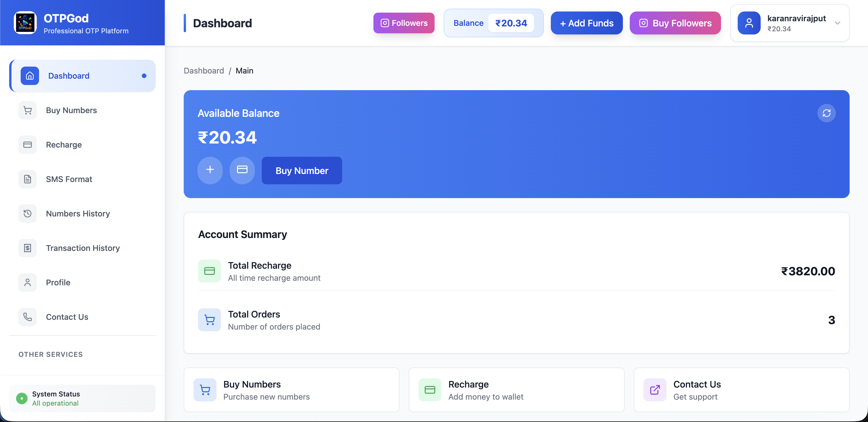
Task: Expand the karanravirajput account dropdown chevron
Action: pos(837,23)
